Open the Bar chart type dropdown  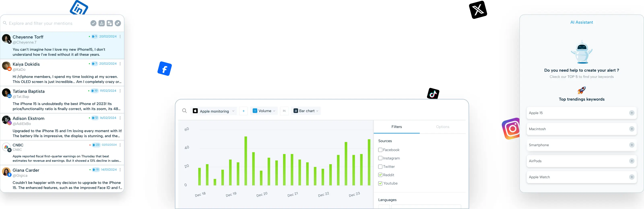(x=306, y=111)
